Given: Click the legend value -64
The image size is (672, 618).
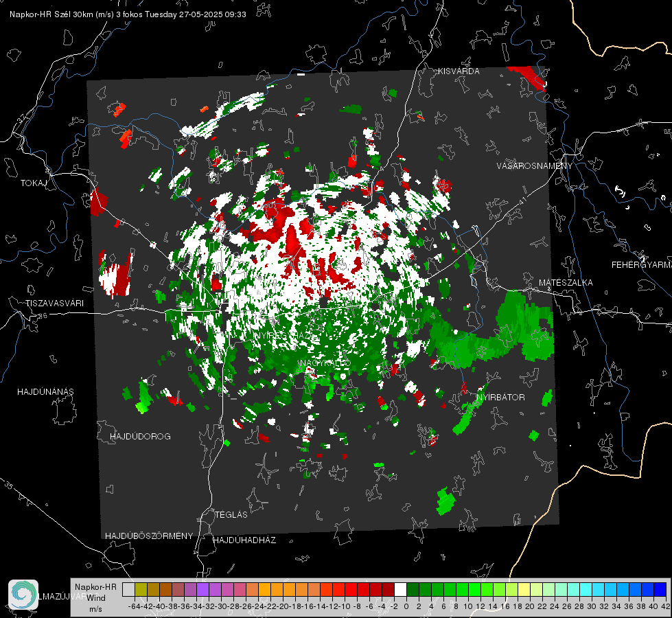Looking at the screenshot, I should (x=135, y=606).
